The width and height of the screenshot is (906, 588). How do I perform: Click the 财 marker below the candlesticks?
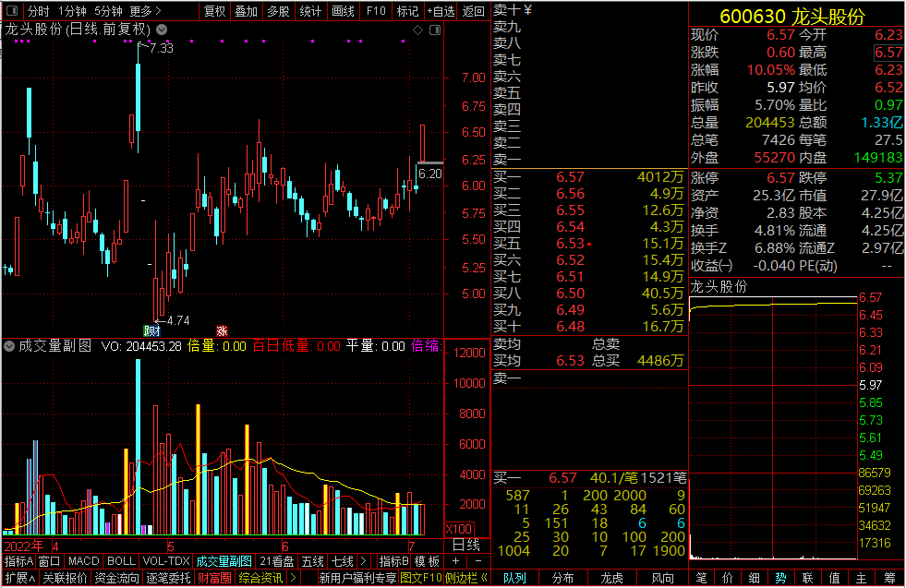coord(151,330)
